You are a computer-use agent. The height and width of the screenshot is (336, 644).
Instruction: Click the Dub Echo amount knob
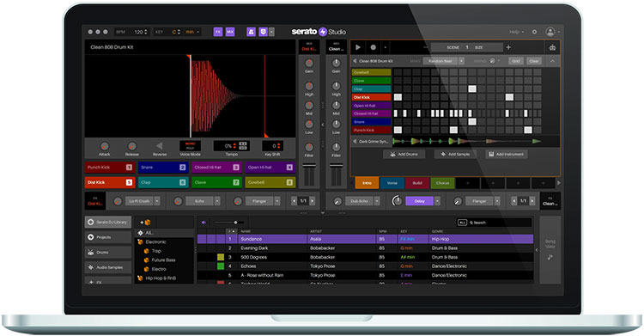pyautogui.click(x=337, y=201)
